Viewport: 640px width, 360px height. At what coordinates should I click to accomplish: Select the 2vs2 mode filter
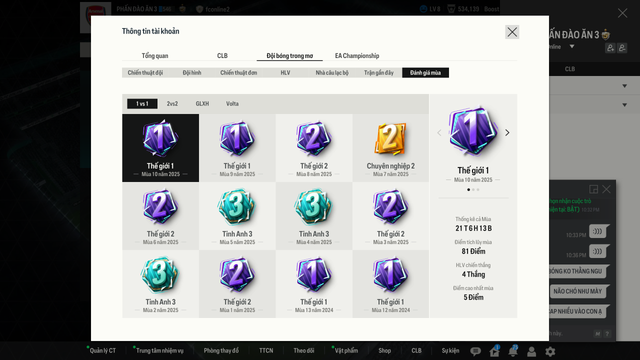pyautogui.click(x=172, y=104)
